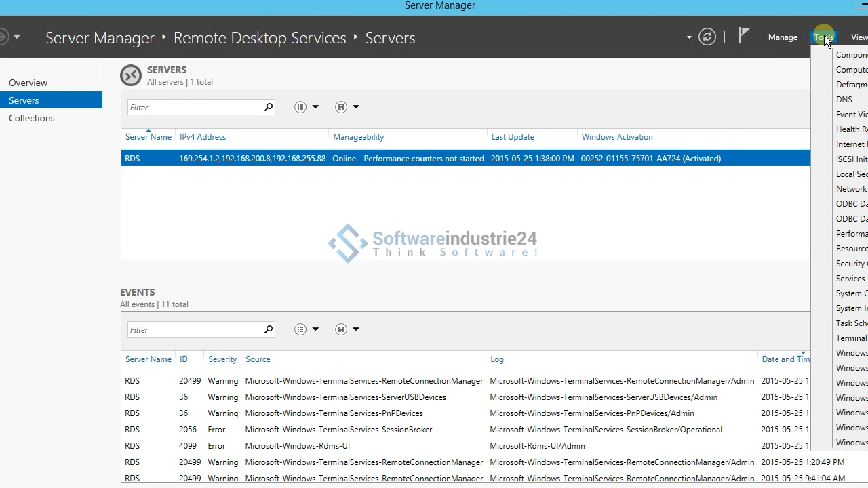Click the Remote Desktop Services icon beside SERVERS

pyautogui.click(x=131, y=75)
